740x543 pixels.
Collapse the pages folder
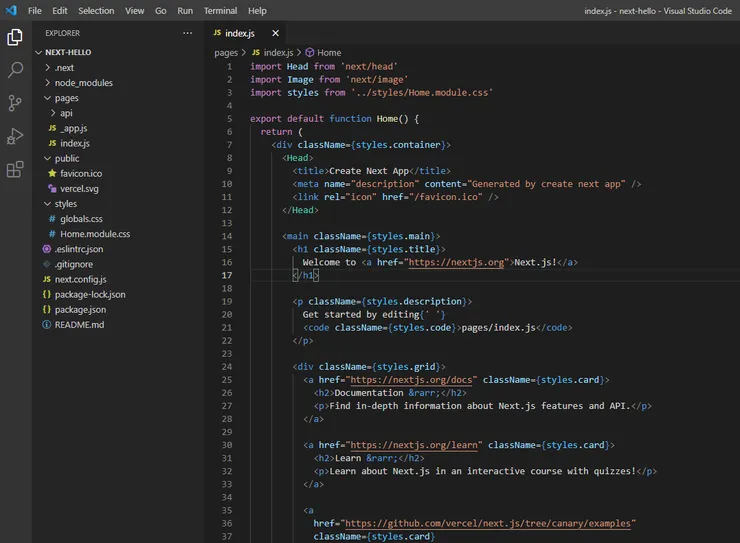pyautogui.click(x=66, y=98)
